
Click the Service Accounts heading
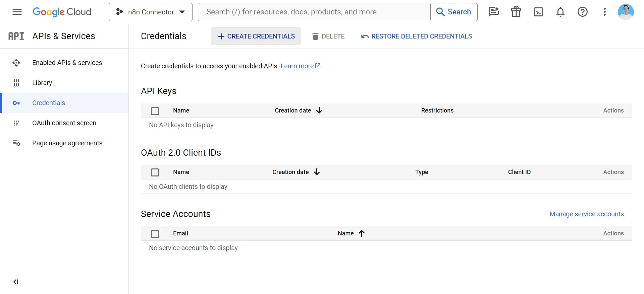176,214
